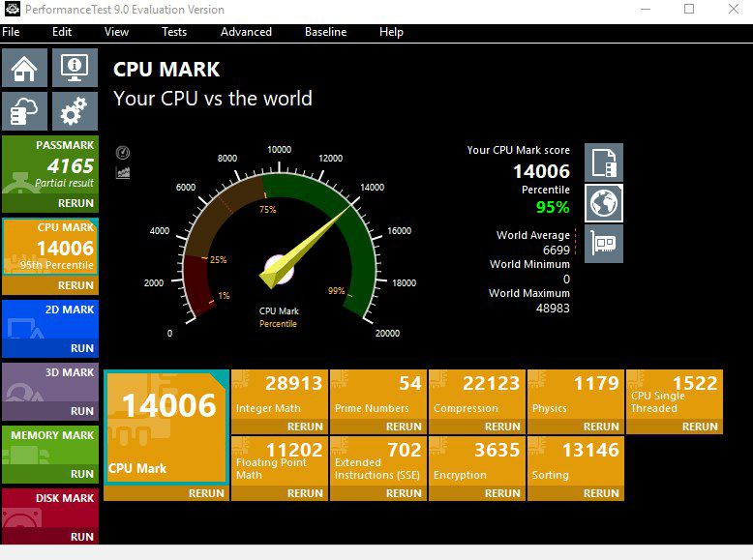This screenshot has height=560, width=753.
Task: Click the gauge needle hub
Action: (279, 270)
